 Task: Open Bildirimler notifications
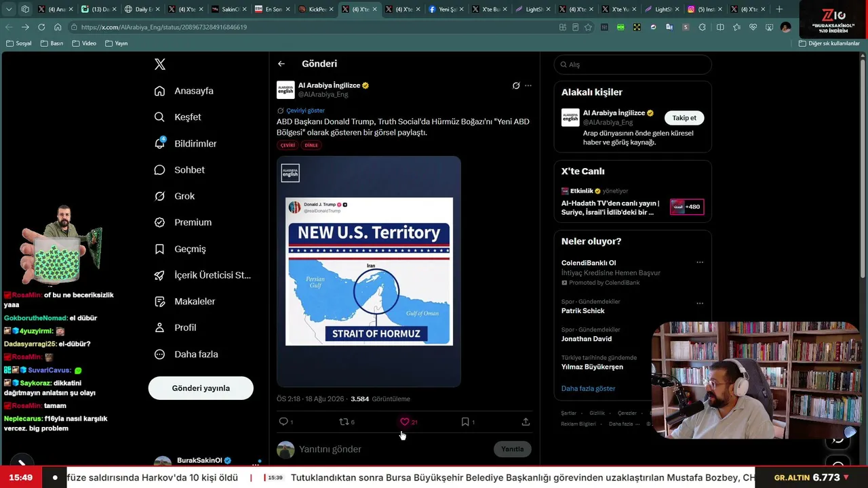click(x=185, y=144)
